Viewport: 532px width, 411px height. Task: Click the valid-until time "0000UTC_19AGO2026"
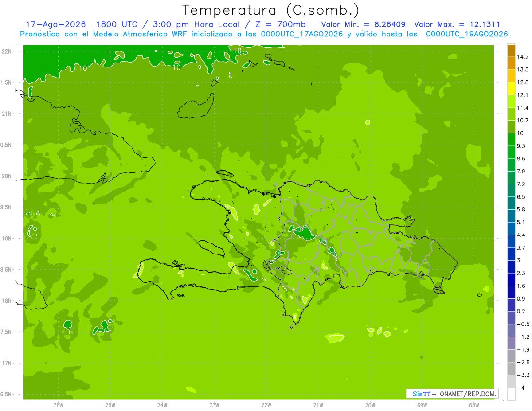click(467, 34)
